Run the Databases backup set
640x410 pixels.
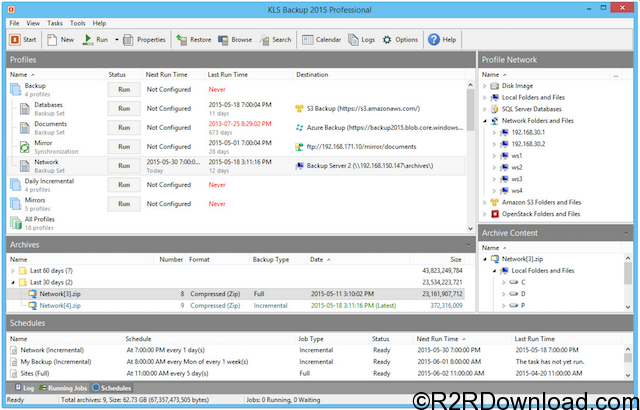124,109
